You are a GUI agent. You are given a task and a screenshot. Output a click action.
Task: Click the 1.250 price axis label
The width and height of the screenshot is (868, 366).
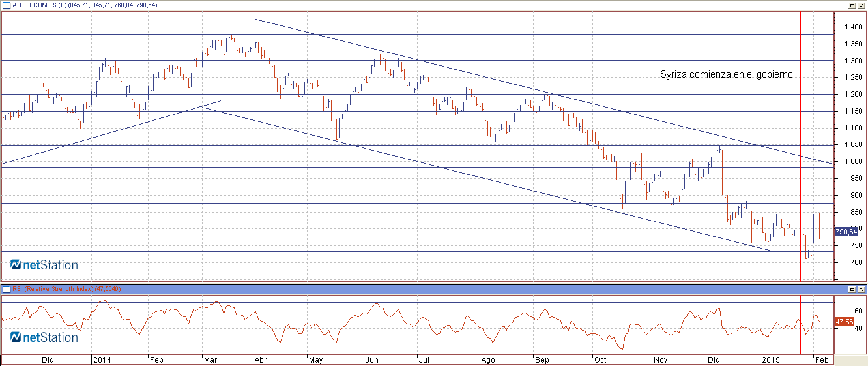pyautogui.click(x=852, y=78)
